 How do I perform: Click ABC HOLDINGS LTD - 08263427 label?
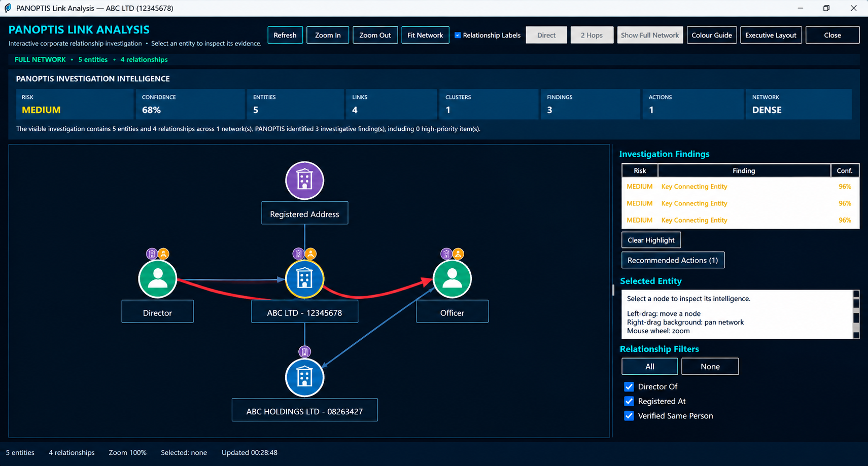click(x=304, y=411)
